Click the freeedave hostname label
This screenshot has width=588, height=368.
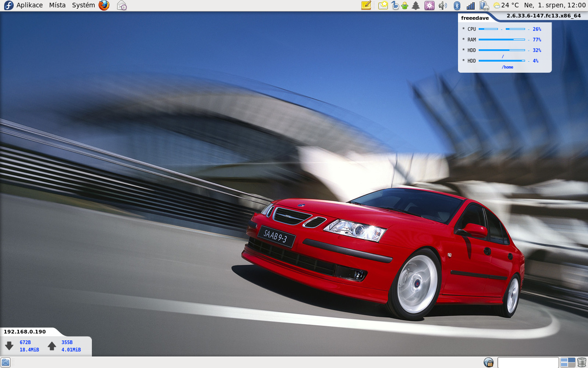[x=475, y=18]
